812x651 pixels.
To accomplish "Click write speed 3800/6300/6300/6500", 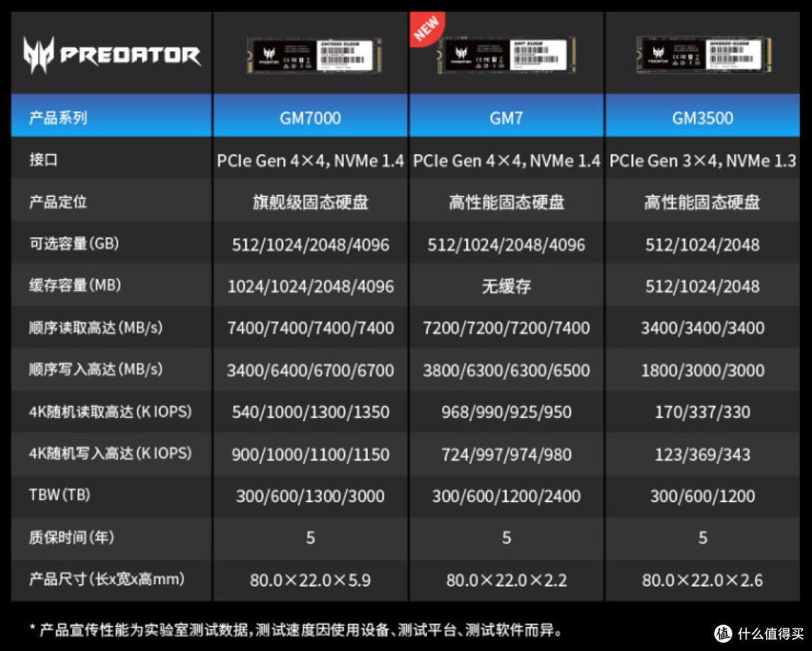I will (506, 371).
